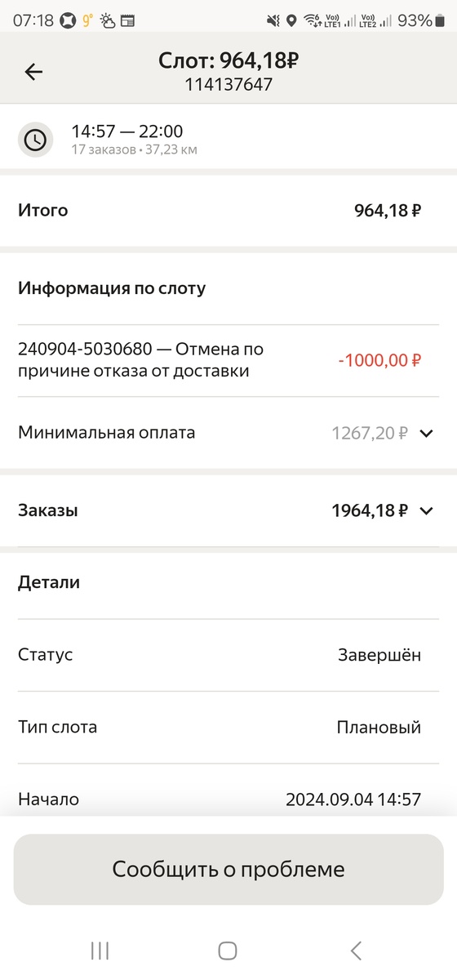Screen dimensions: 457x980
Task: Tap the Android navigation back chevron
Action: tap(356, 950)
